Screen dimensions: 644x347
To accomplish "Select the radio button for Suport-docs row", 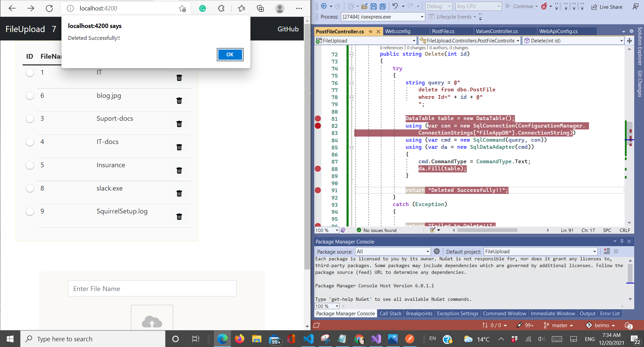I will coord(30,119).
